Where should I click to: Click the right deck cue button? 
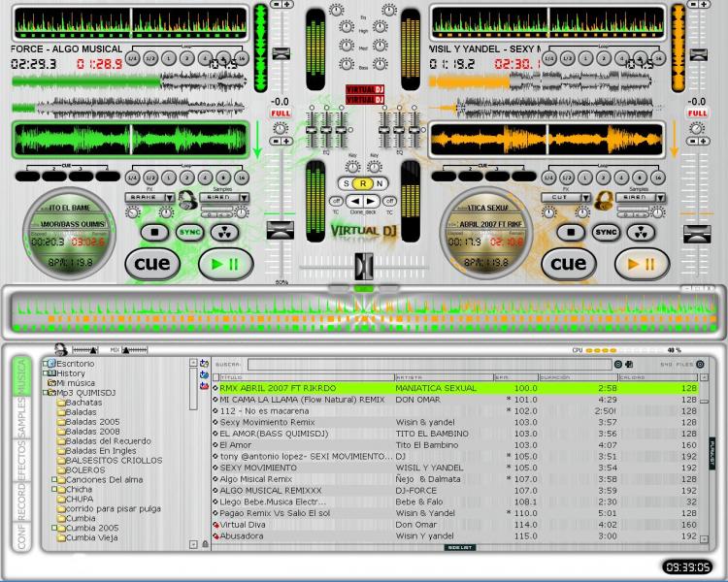pyautogui.click(x=568, y=264)
